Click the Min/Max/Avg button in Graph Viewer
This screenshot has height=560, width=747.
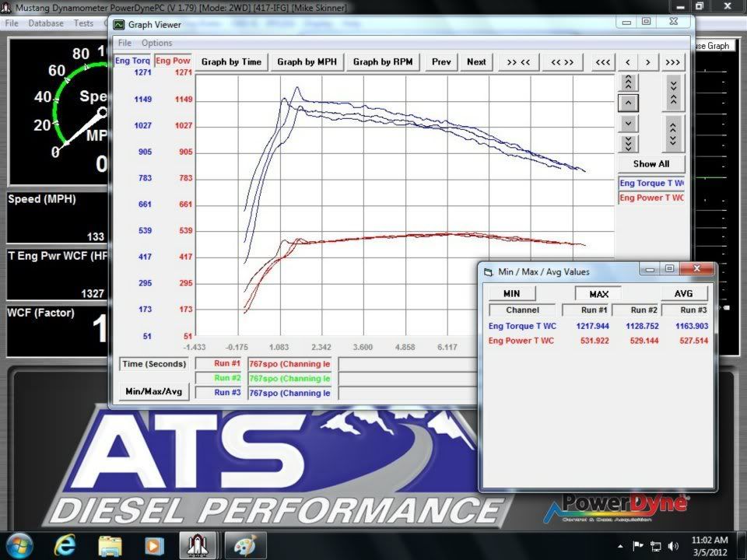click(x=154, y=391)
